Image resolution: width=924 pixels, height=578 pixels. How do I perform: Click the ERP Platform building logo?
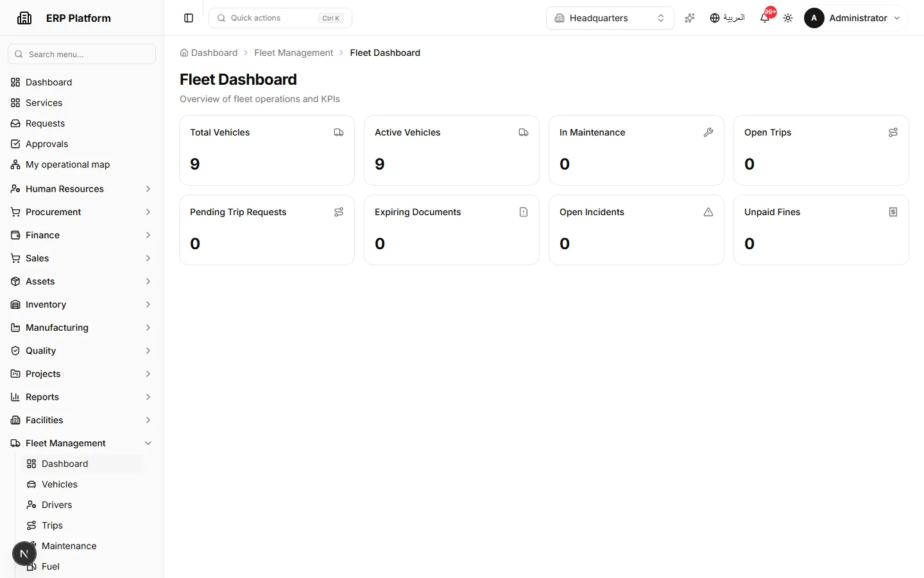(24, 18)
